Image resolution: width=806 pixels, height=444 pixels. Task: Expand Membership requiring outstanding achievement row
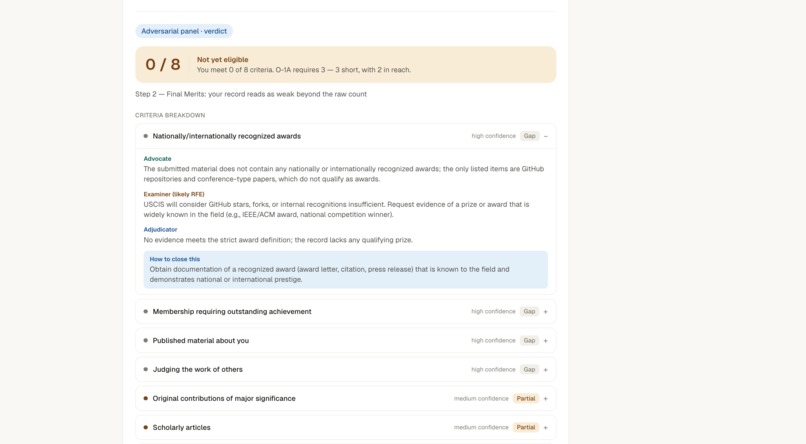545,311
